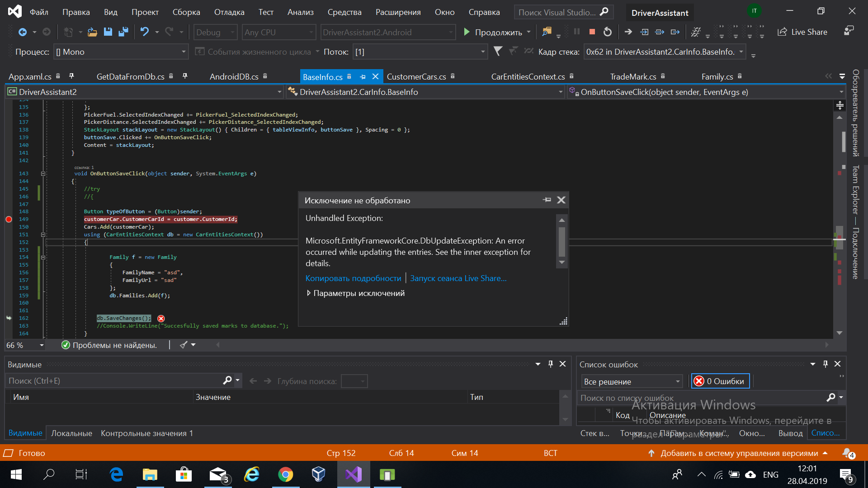Click the thread filter funnel icon
This screenshot has height=488, width=868.
click(x=498, y=52)
